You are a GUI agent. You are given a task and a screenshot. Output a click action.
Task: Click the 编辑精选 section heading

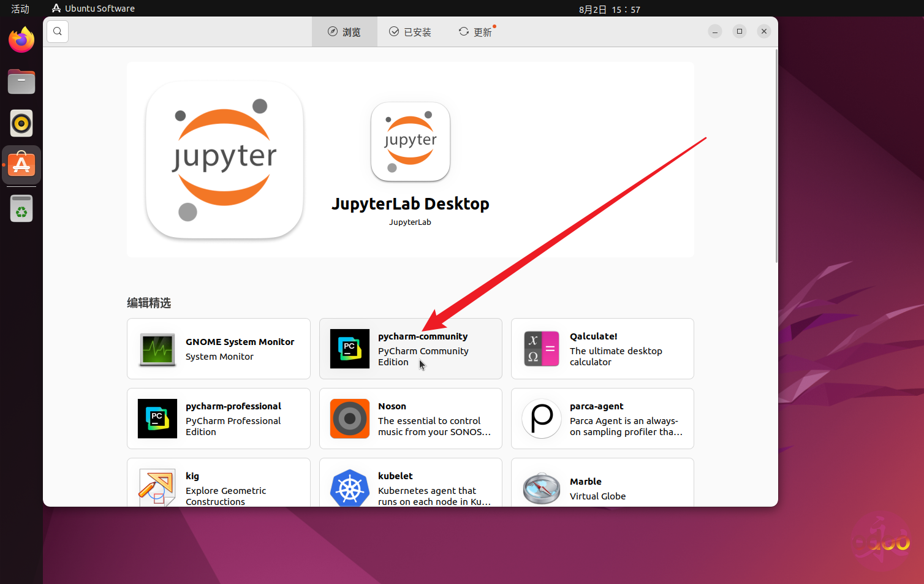(149, 303)
